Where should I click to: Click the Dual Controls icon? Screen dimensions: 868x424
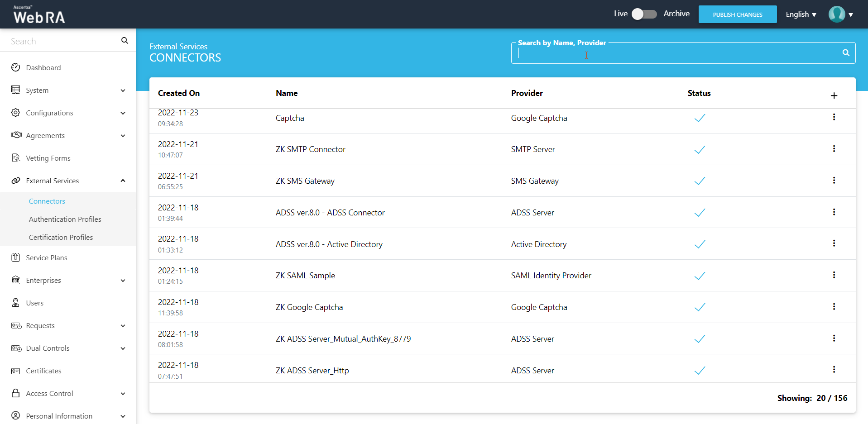click(x=16, y=348)
